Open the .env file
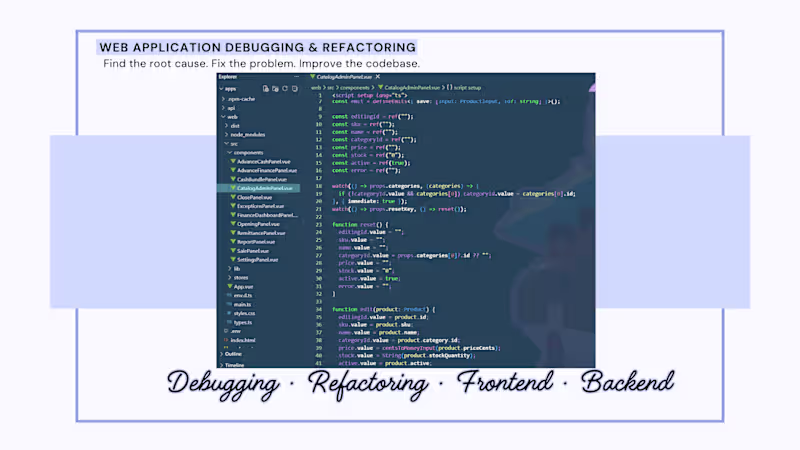This screenshot has width=800, height=450. pyautogui.click(x=235, y=331)
